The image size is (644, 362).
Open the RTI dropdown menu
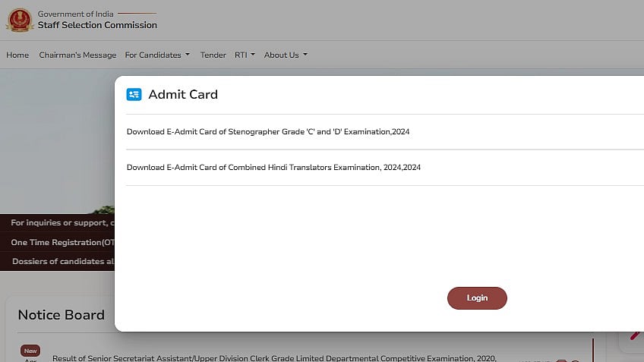(245, 55)
